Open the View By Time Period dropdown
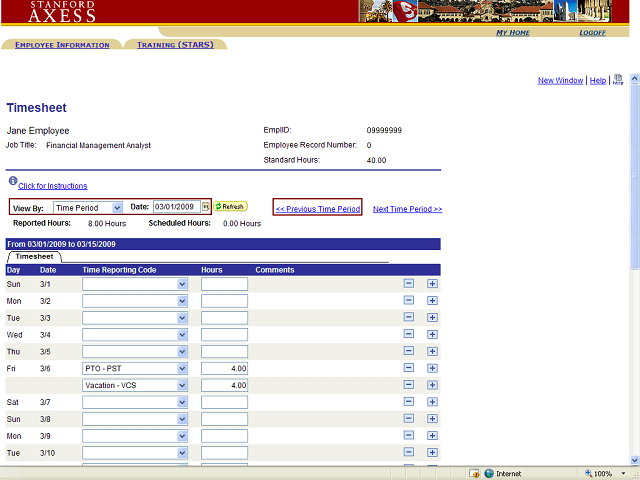The width and height of the screenshot is (640, 480). click(88, 207)
